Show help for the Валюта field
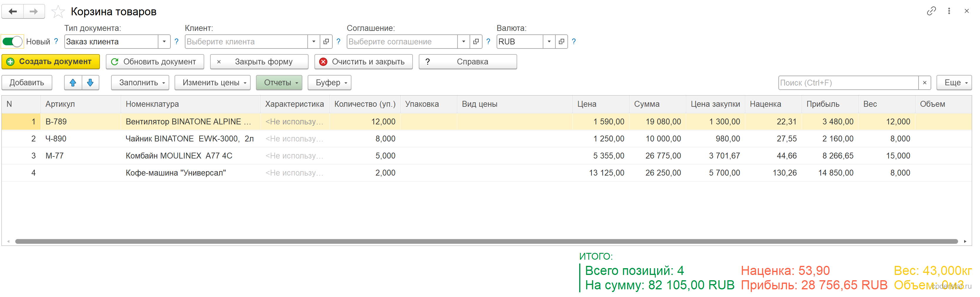980x297 pixels. [x=574, y=41]
